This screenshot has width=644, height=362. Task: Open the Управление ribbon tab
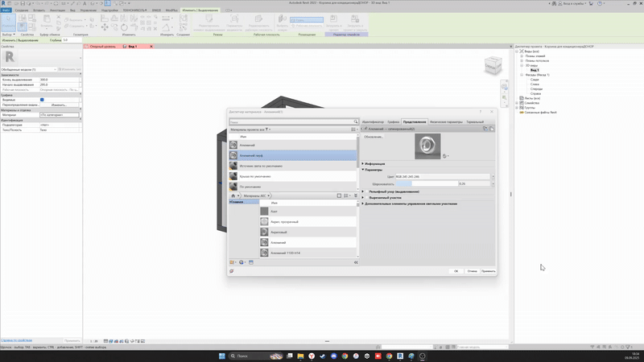point(89,10)
